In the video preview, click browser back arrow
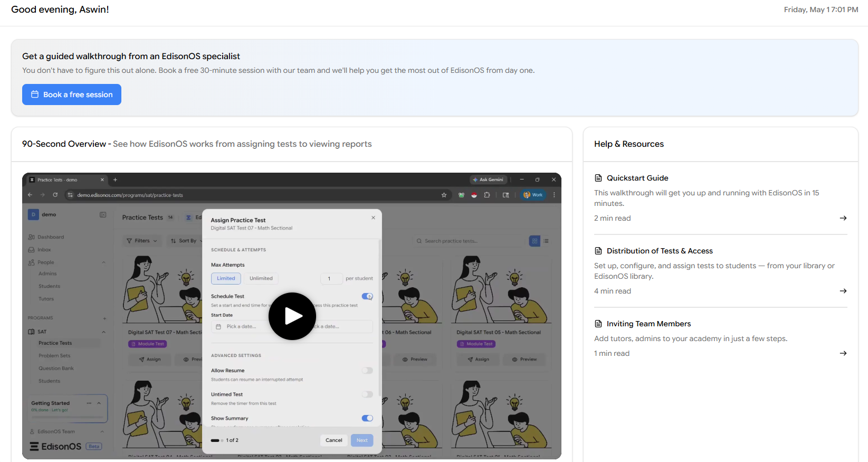868x462 pixels. pos(30,195)
